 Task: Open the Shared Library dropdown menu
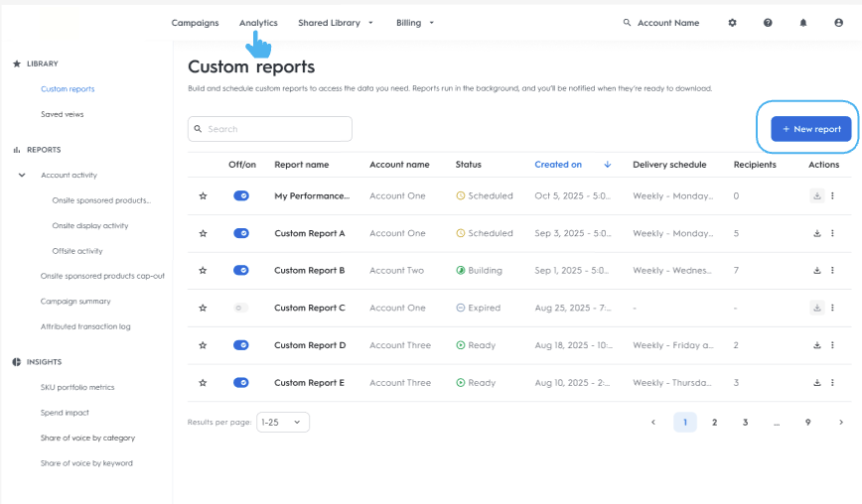click(x=336, y=23)
